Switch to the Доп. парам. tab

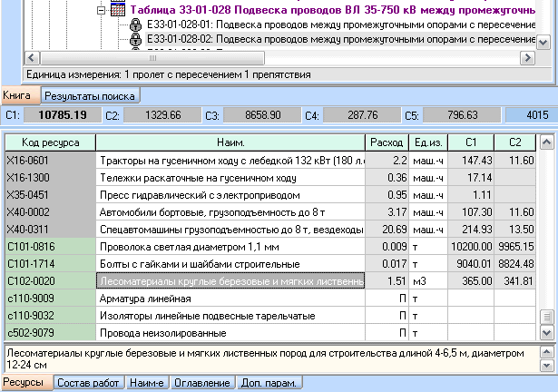(x=270, y=383)
